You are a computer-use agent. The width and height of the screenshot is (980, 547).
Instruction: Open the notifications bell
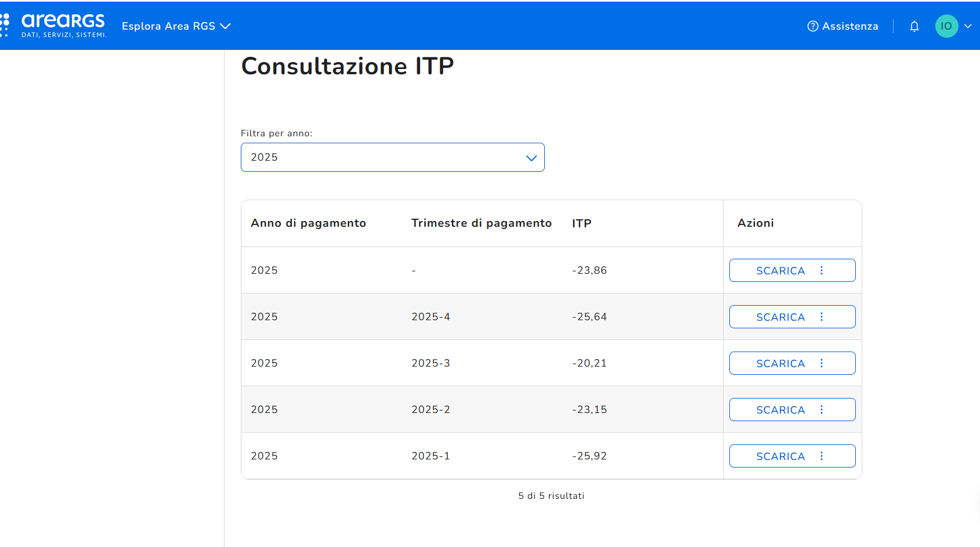pos(914,26)
